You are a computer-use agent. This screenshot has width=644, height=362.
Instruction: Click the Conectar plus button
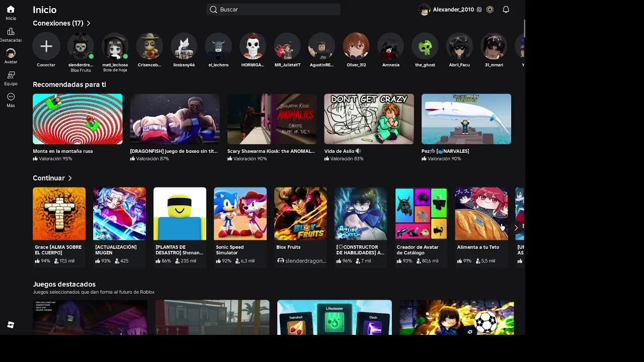[x=46, y=47]
